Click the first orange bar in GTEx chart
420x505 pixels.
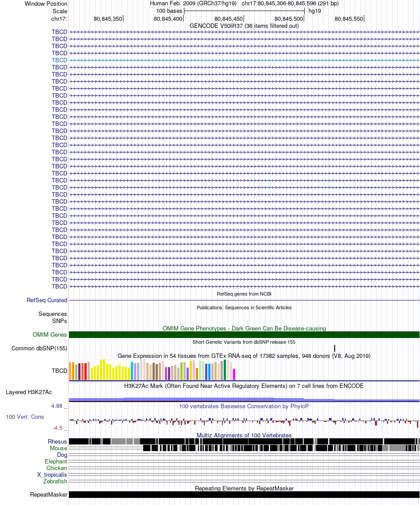[70, 371]
